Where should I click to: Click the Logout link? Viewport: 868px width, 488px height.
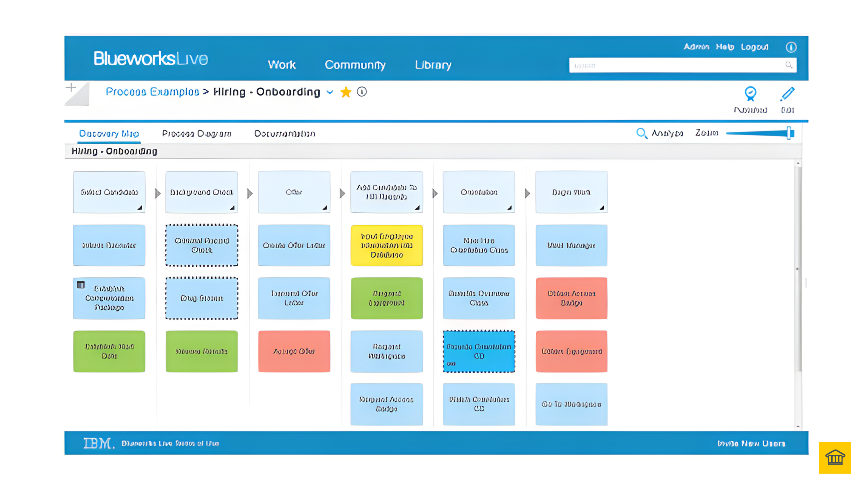(x=754, y=47)
